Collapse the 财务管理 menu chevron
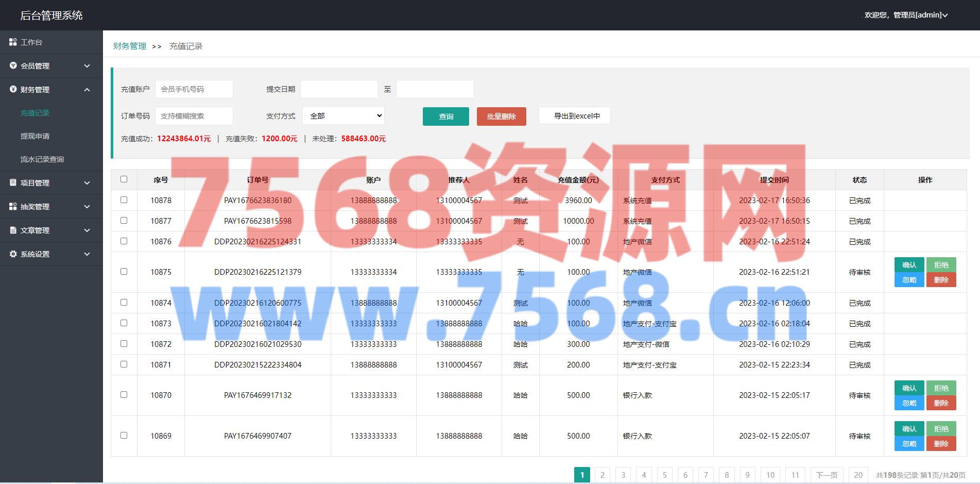 pos(87,90)
